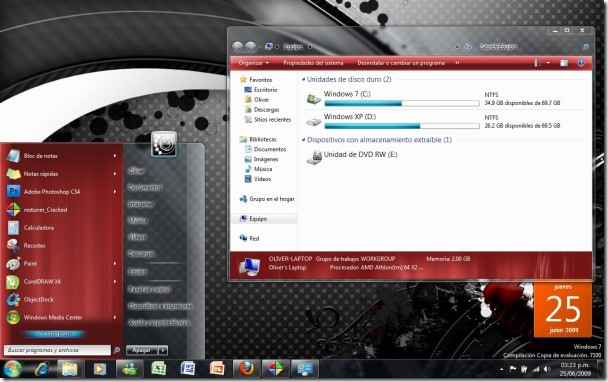Click the Start orb on the taskbar
The width and height of the screenshot is (608, 382).
click(x=12, y=369)
